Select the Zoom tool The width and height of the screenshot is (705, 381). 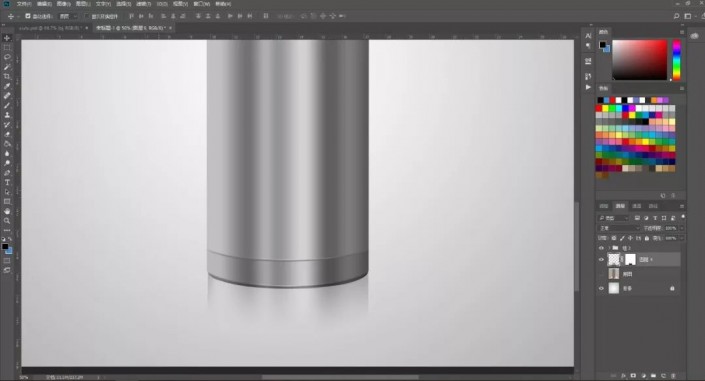(7, 221)
